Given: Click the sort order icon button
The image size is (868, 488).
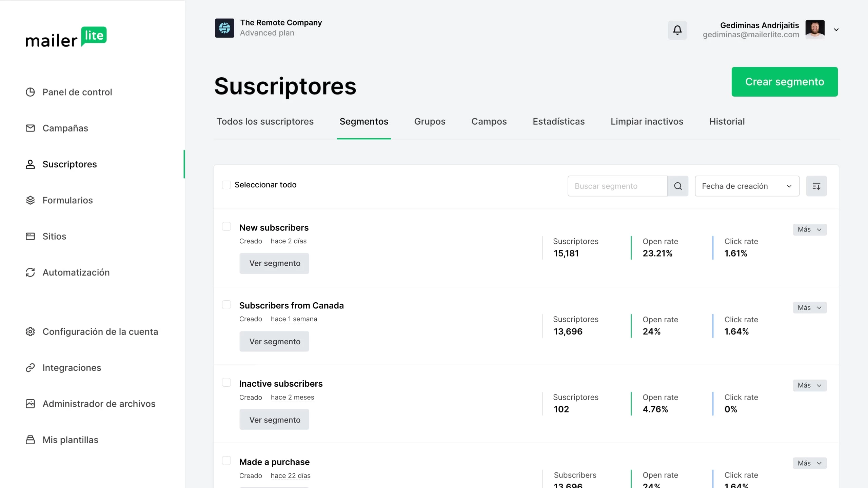Looking at the screenshot, I should click(816, 186).
